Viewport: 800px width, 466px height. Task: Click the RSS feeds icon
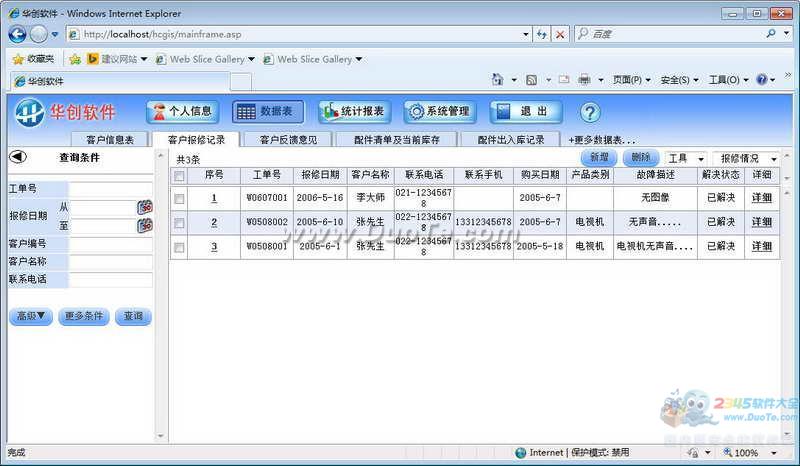pyautogui.click(x=531, y=80)
